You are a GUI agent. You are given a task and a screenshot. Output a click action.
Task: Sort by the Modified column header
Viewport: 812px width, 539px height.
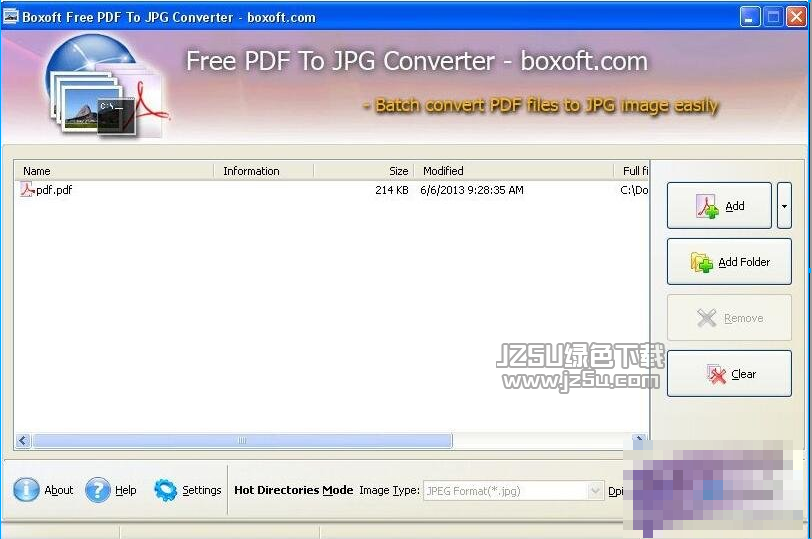(x=514, y=171)
